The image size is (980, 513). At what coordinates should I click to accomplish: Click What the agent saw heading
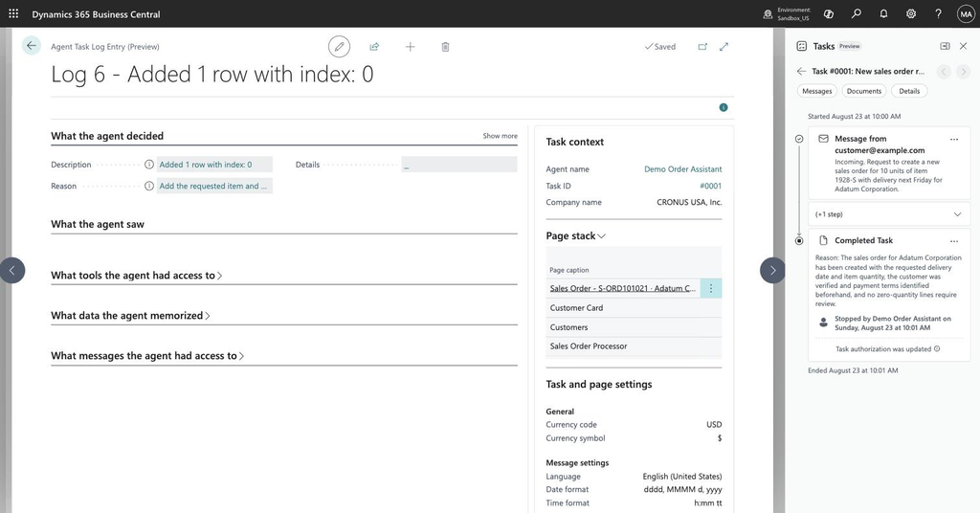(98, 224)
